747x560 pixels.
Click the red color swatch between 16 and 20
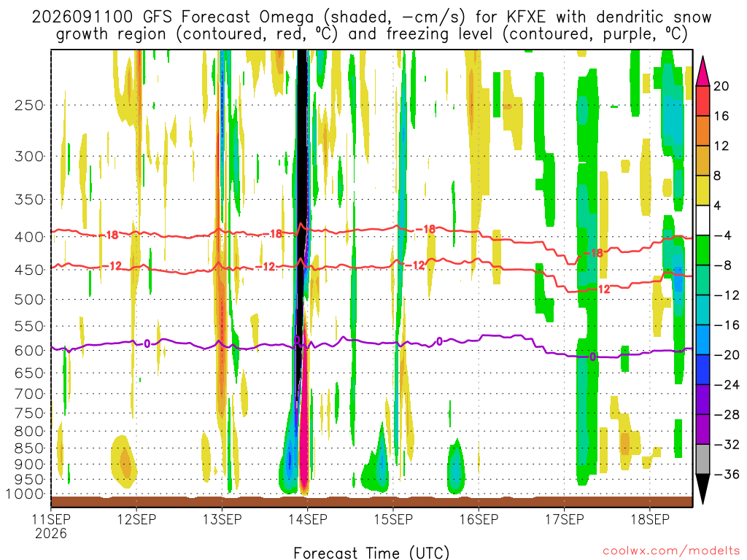click(x=703, y=101)
